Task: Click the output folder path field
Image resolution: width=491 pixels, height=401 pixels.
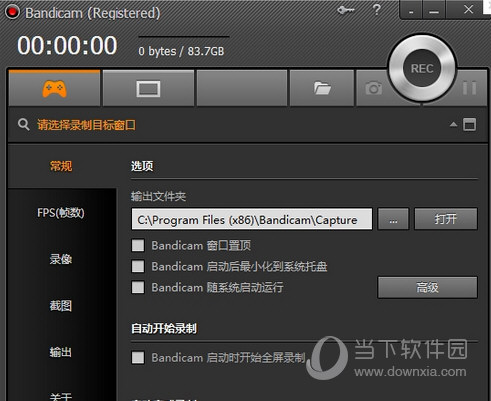Action: 252,219
